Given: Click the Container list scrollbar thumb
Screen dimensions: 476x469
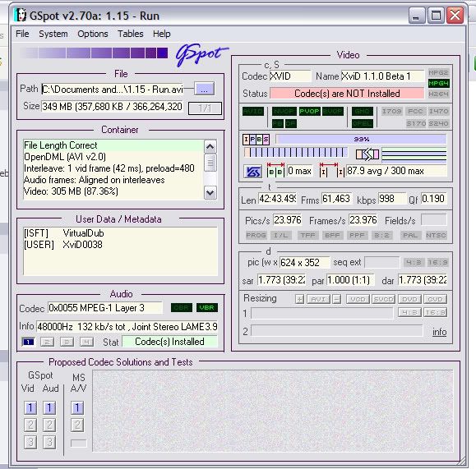Looking at the screenshot, I should (210, 163).
